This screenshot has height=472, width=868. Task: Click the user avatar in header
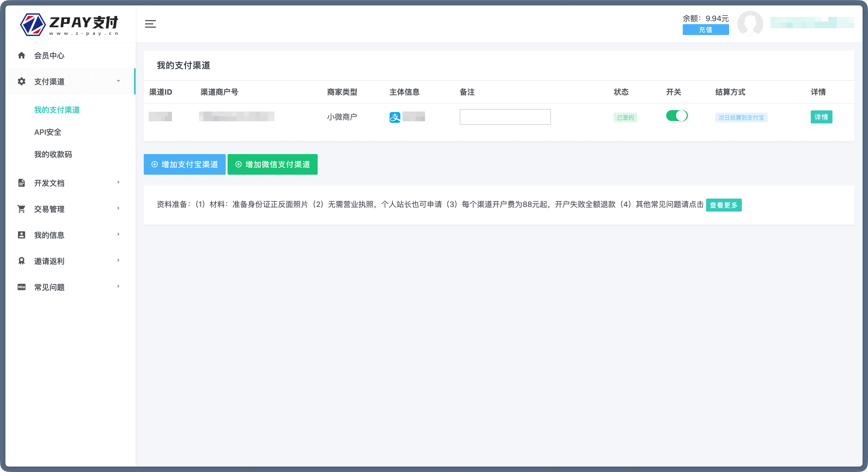coord(750,24)
